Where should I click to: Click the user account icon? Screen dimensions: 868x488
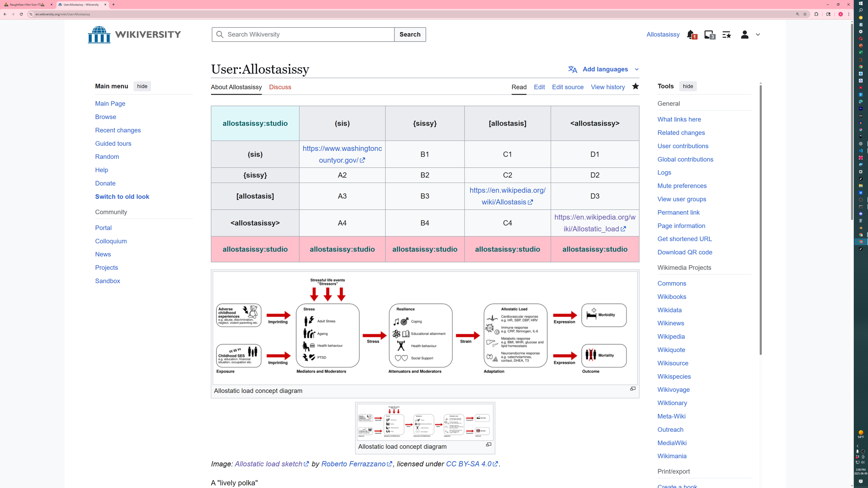click(744, 35)
